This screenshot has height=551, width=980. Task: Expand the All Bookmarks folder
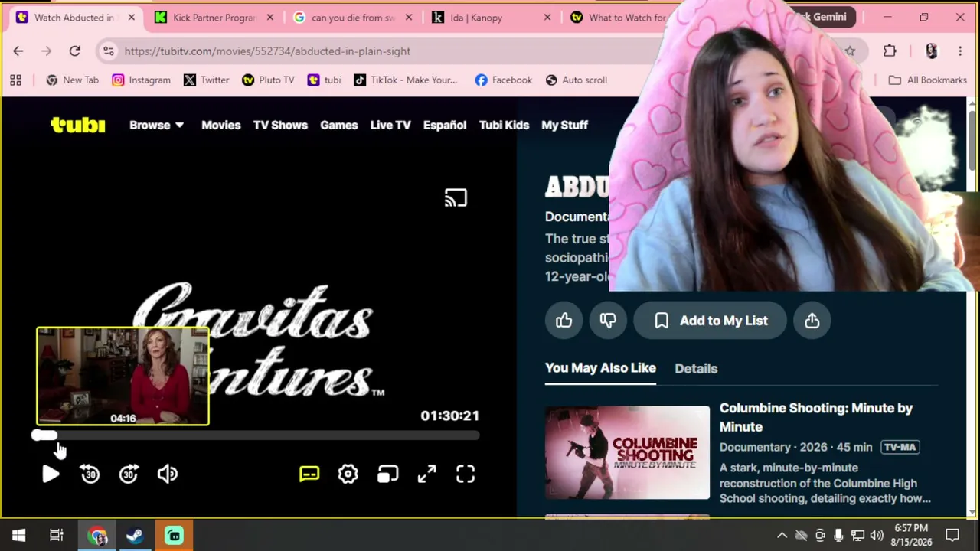[x=927, y=80]
